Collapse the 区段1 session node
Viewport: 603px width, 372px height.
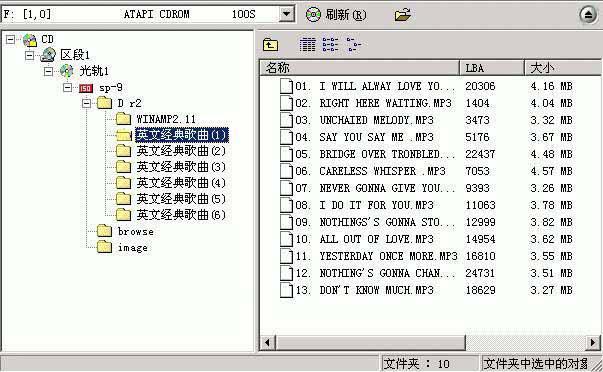point(29,55)
